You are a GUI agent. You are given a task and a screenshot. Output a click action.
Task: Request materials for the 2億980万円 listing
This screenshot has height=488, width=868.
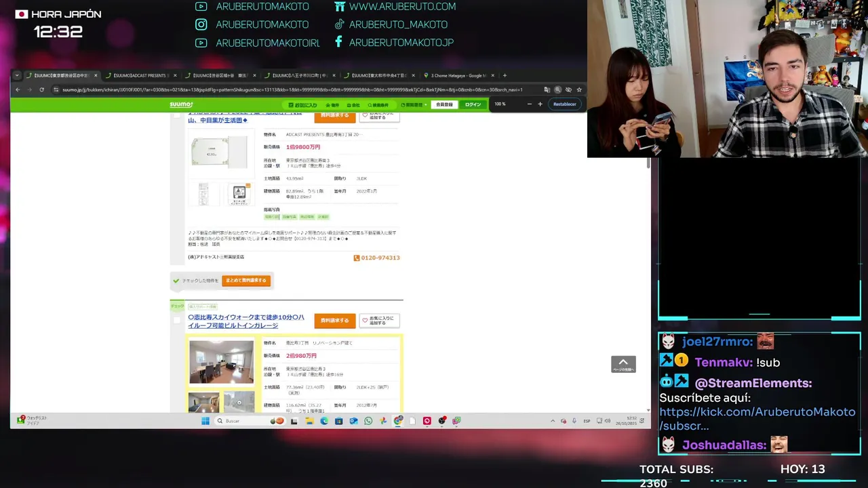[334, 321]
